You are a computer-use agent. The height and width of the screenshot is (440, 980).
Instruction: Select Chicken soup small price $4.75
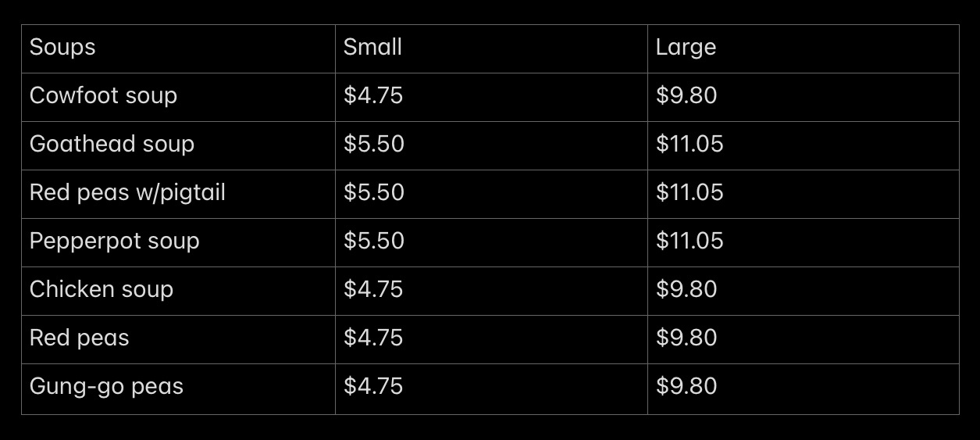tap(491, 291)
